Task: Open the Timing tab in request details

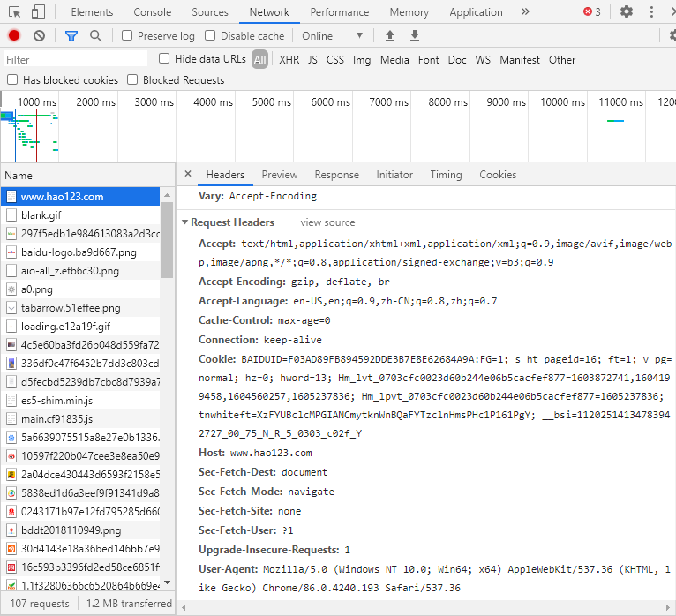Action: [446, 175]
